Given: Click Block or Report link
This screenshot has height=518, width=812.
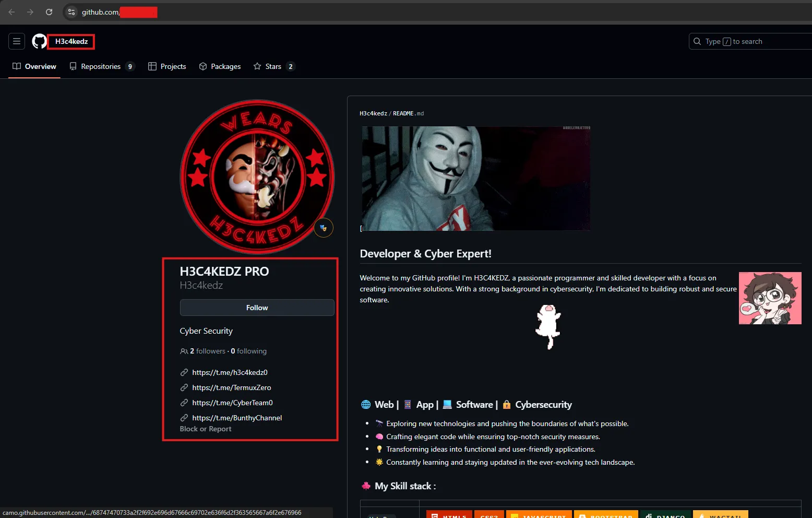Looking at the screenshot, I should 206,429.
